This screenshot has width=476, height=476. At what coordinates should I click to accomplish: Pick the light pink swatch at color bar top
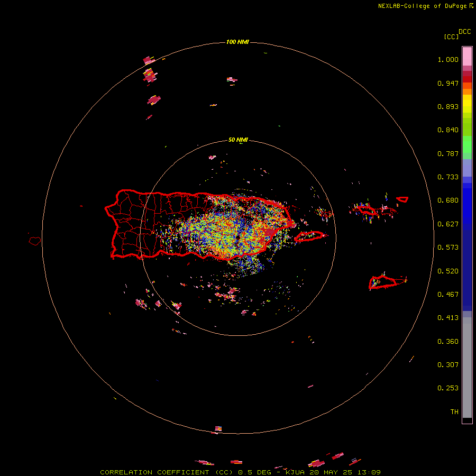pos(467,57)
